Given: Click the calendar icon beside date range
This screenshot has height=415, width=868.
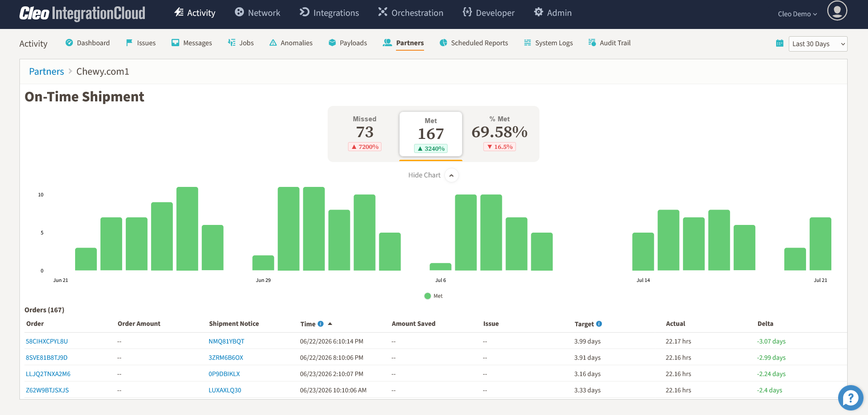Looking at the screenshot, I should click(779, 43).
